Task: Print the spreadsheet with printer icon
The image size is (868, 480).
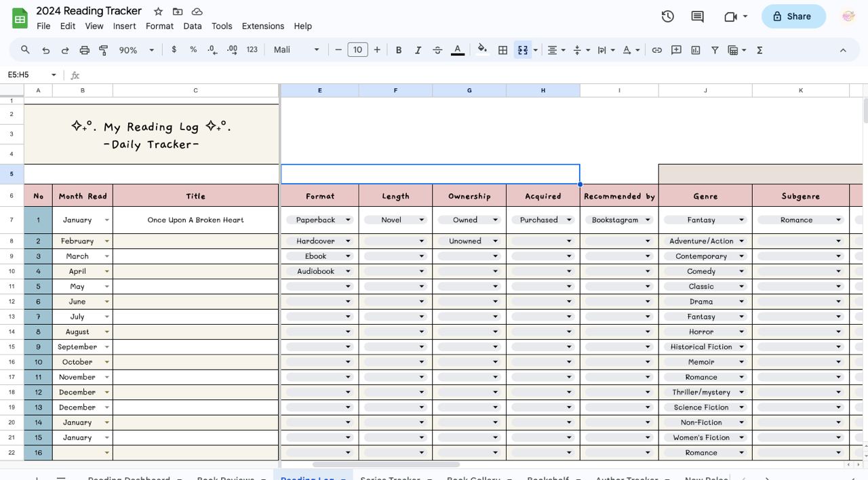Action: pos(84,50)
